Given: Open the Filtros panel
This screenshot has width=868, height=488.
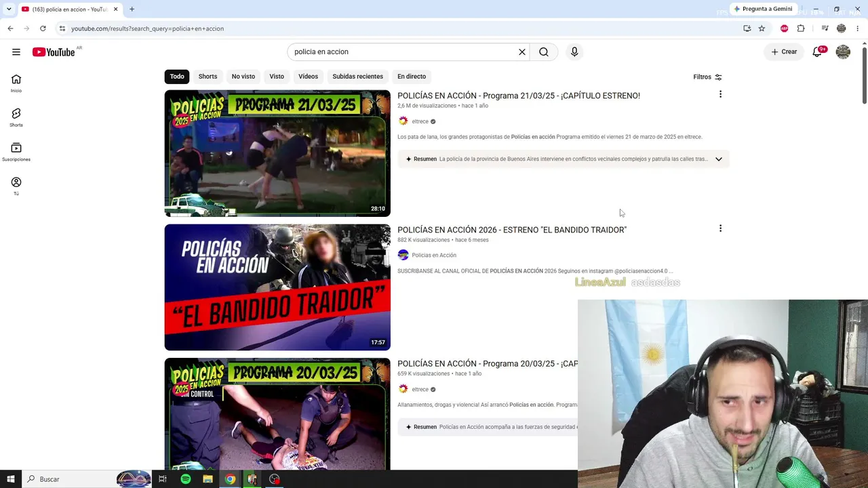Looking at the screenshot, I should (707, 77).
